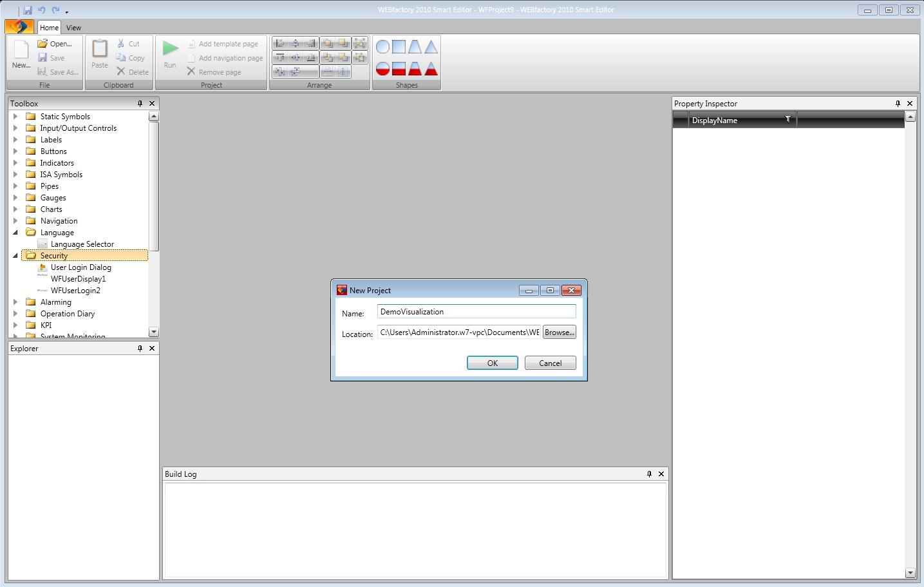This screenshot has height=587, width=924.
Task: Toggle the Property Inspector pin
Action: pos(898,103)
